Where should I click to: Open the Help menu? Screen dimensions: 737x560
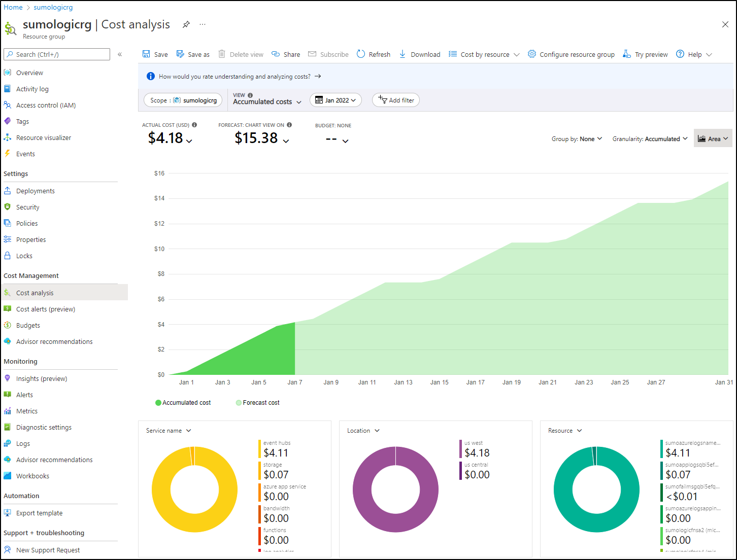(x=694, y=54)
